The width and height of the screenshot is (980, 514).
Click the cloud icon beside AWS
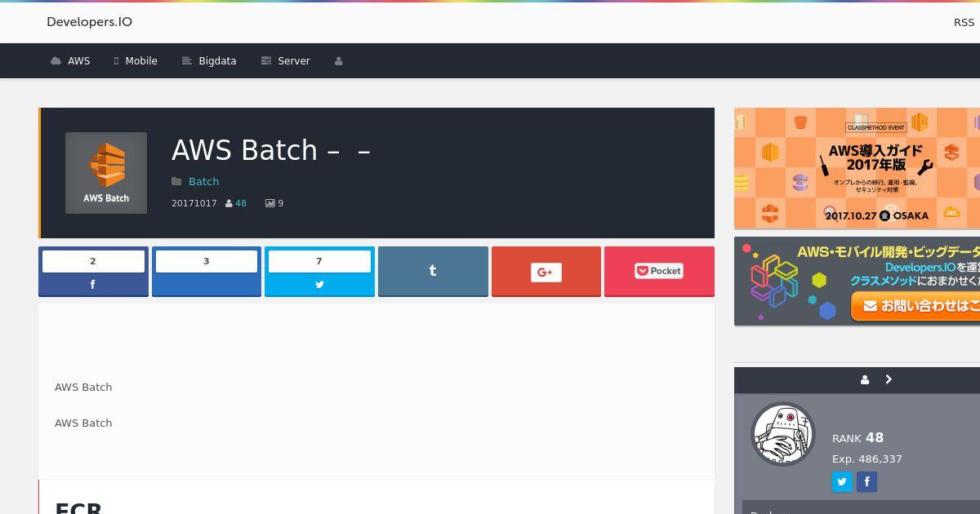[x=56, y=61]
